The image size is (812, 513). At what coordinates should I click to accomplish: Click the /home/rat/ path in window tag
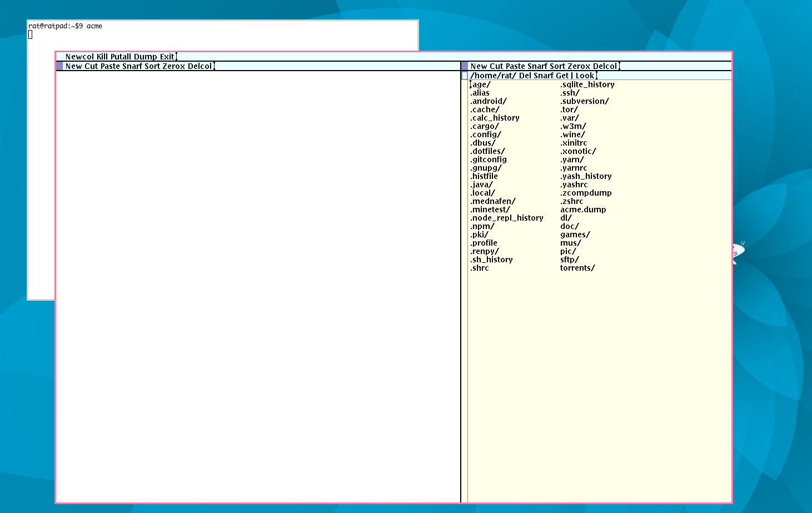point(493,76)
